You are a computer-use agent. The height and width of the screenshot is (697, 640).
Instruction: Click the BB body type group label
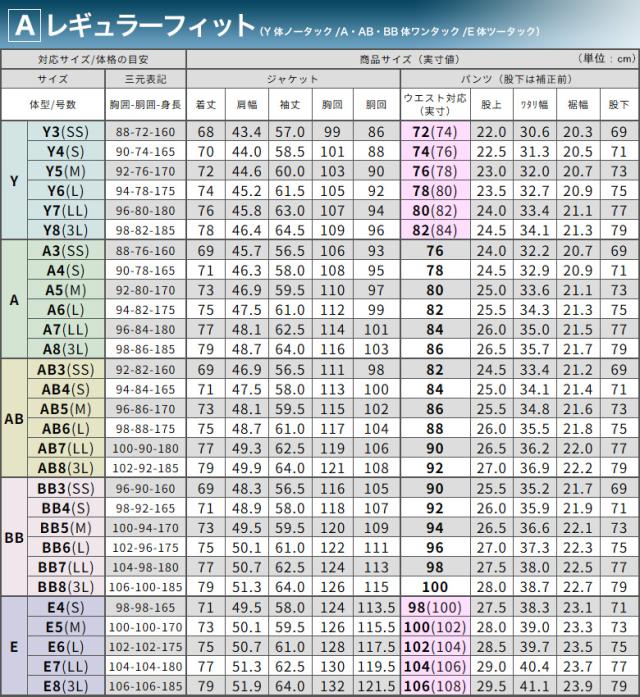14,537
